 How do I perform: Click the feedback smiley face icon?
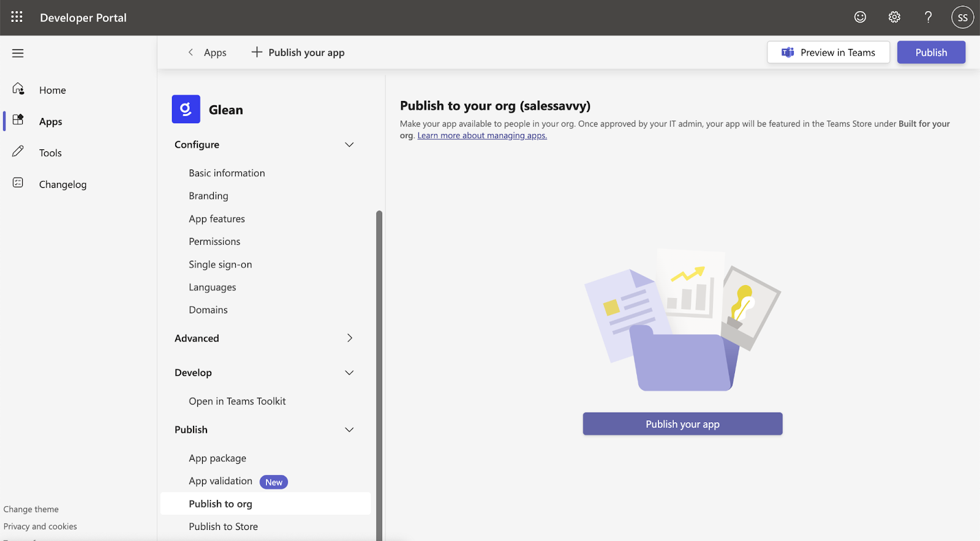pos(860,17)
